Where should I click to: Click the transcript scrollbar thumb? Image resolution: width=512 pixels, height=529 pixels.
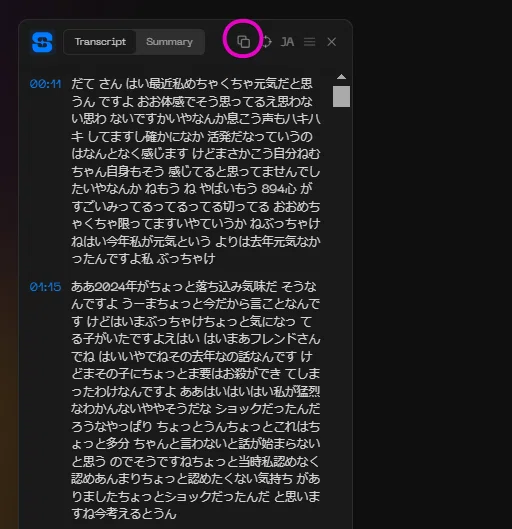point(341,96)
